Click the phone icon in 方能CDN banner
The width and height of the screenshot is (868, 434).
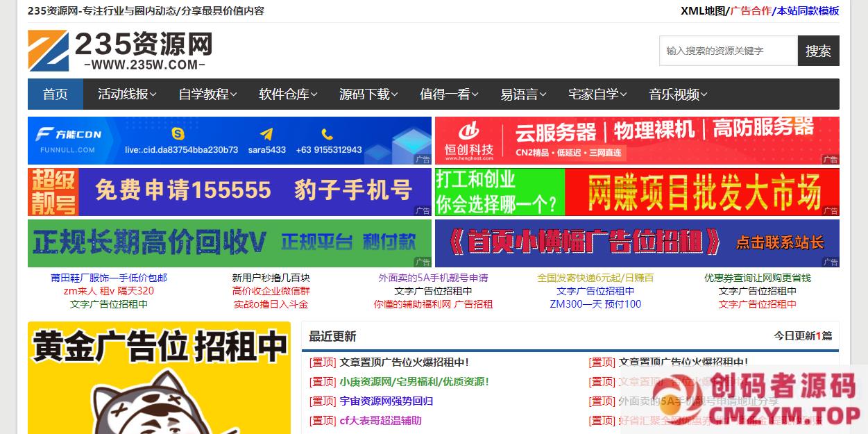click(327, 134)
